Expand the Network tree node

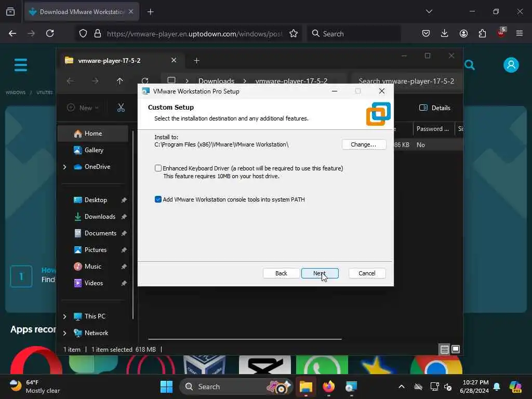[64, 333]
